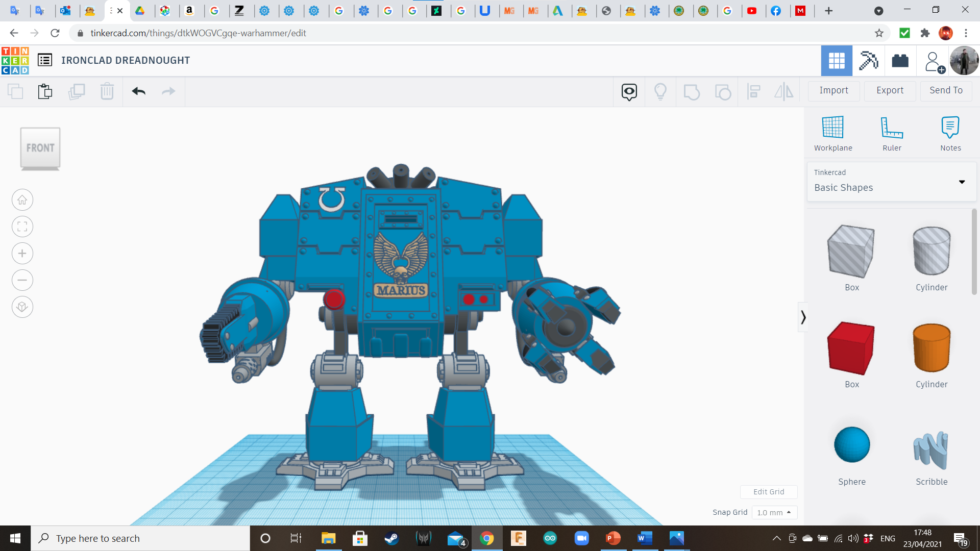Click the Edit Grid button

click(x=768, y=492)
